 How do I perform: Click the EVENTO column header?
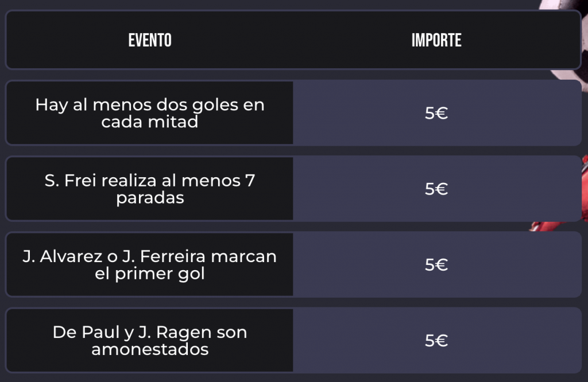coord(150,40)
